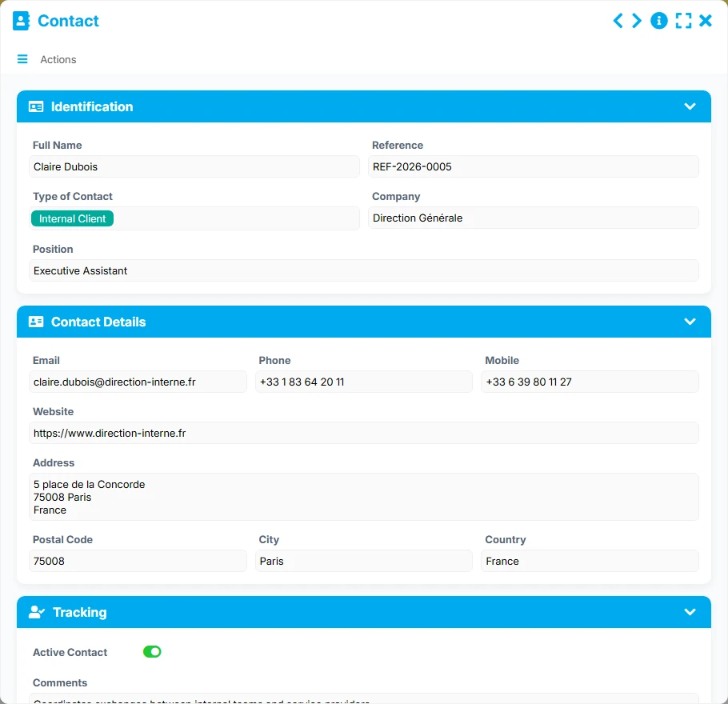Viewport: 728px width, 704px height.
Task: Click the Contact Details address card icon
Action: point(36,322)
